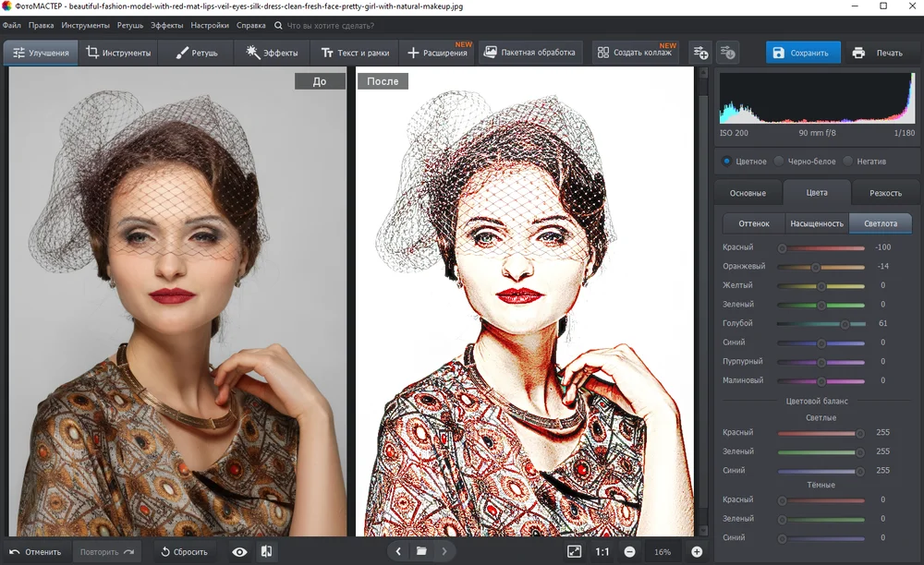Viewport: 924px width, 565px height.
Task: Select the Негатив radio button
Action: [x=849, y=161]
